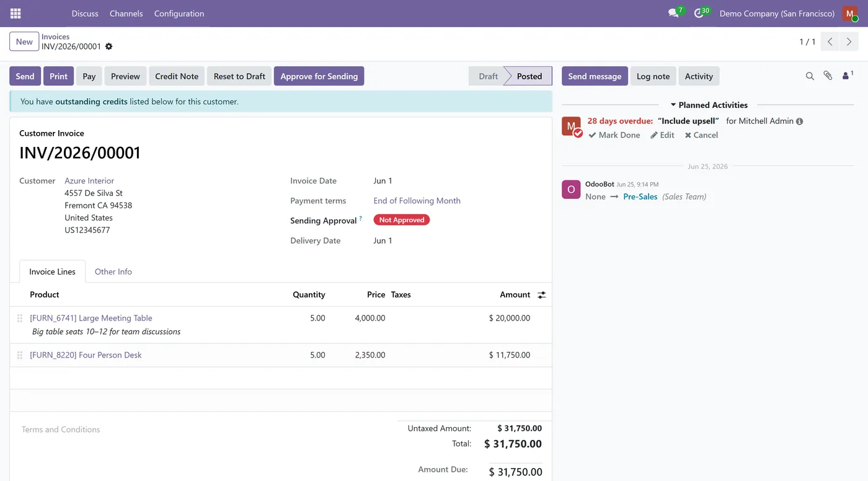Open End of Following Month payment terms

pos(417,201)
